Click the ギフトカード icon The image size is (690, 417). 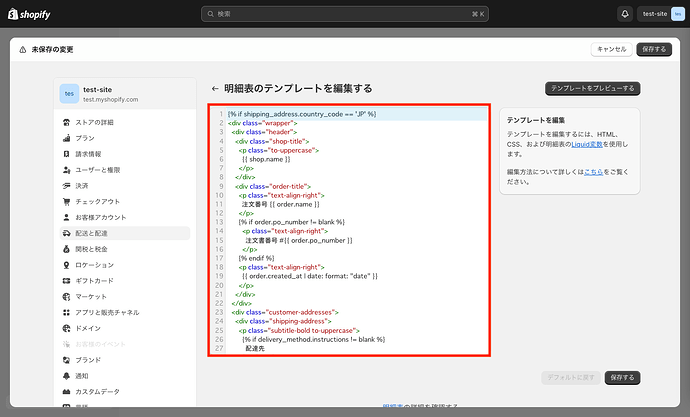(x=66, y=281)
